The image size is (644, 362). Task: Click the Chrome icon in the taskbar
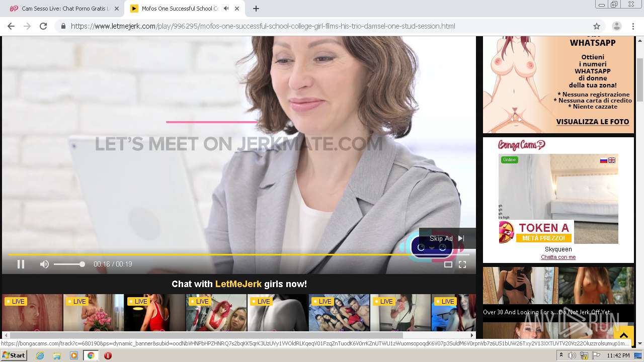(91, 355)
